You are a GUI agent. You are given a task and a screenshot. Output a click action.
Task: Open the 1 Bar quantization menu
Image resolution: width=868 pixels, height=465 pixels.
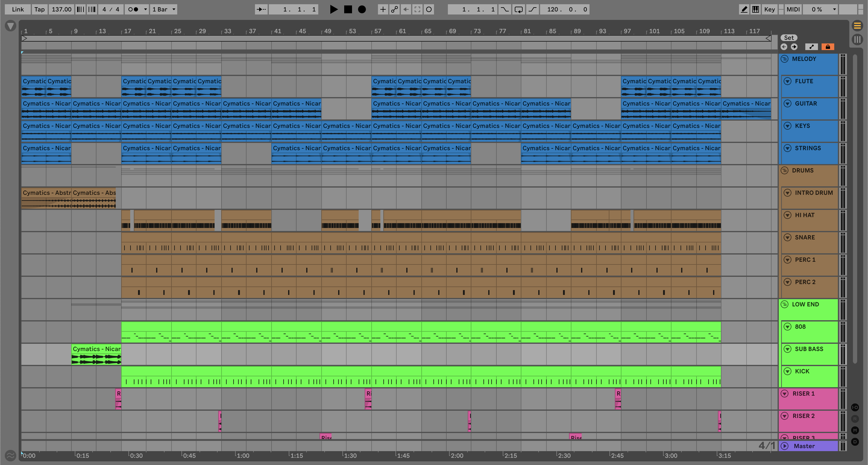[163, 9]
